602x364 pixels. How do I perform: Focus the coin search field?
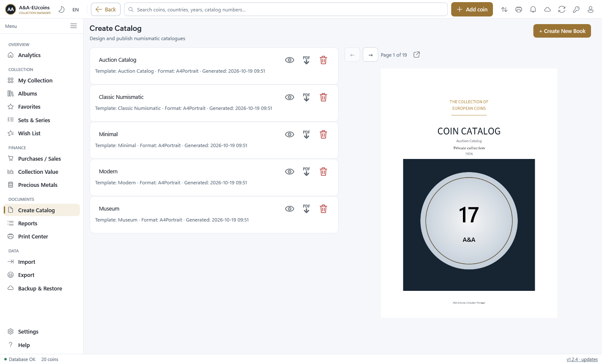[286, 9]
